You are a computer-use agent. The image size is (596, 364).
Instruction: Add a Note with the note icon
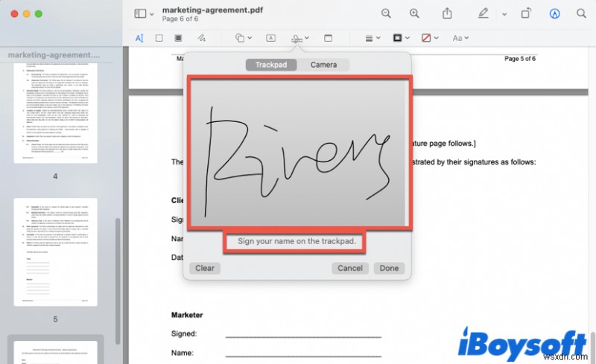(x=328, y=38)
